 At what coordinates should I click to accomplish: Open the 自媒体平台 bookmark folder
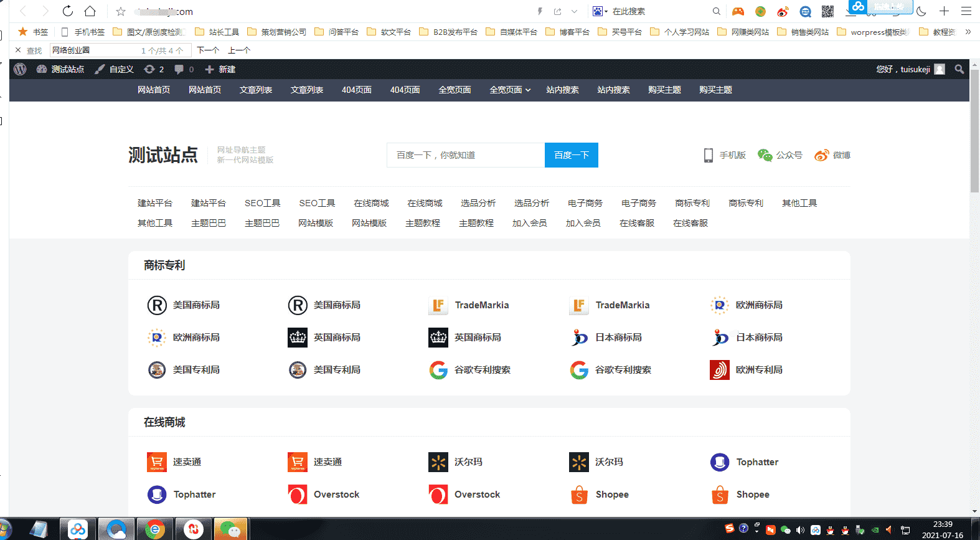(511, 32)
